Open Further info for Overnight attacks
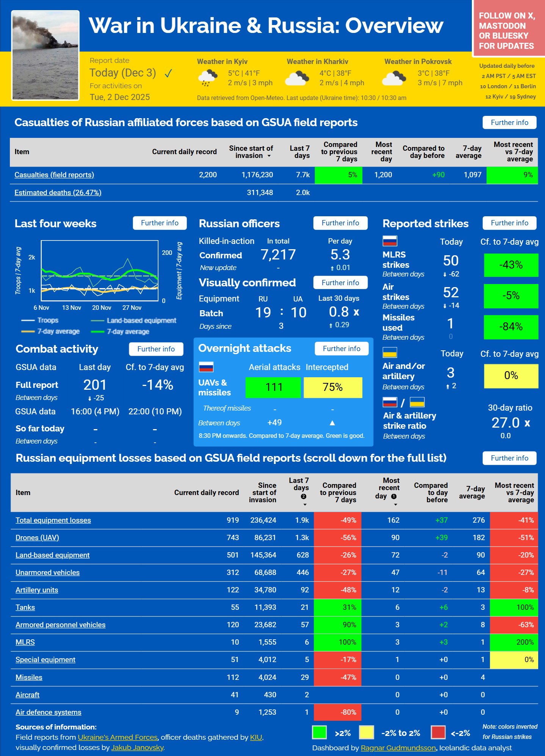Image resolution: width=545 pixels, height=756 pixels. pos(341,348)
